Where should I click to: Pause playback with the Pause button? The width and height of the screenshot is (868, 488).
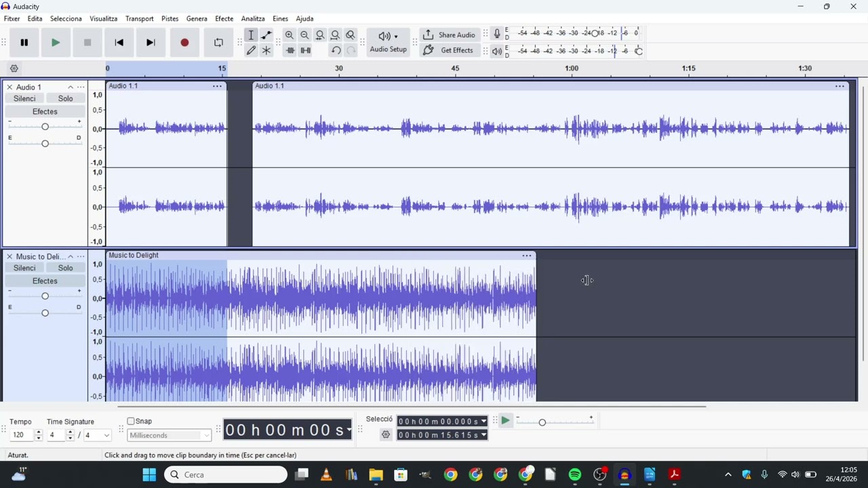24,43
